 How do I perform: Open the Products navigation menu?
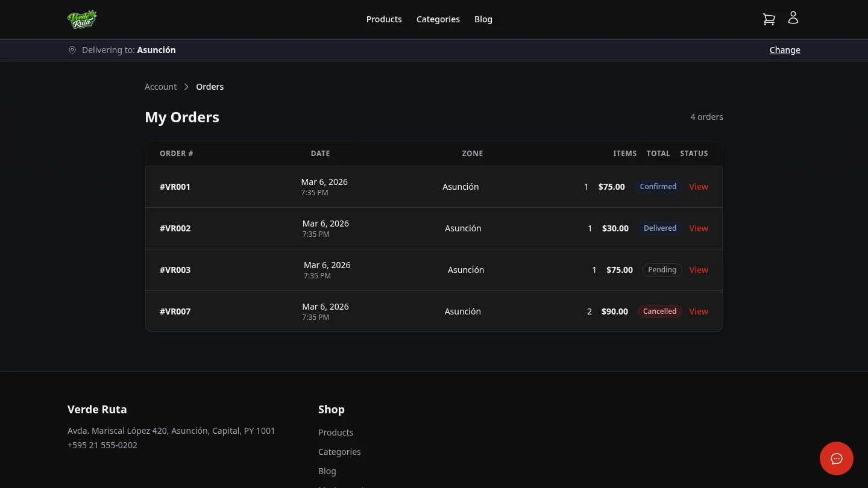[384, 19]
